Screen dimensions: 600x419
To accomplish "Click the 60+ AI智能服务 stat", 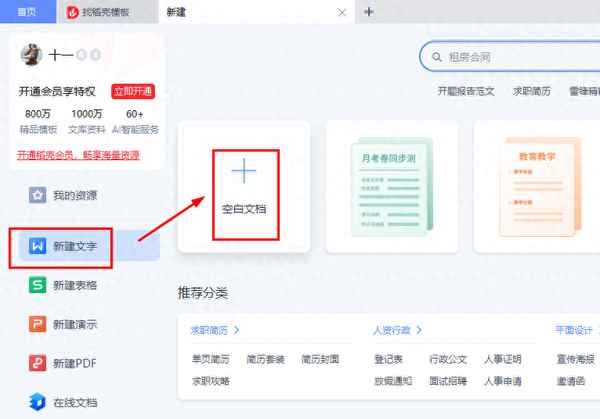I will [x=135, y=121].
